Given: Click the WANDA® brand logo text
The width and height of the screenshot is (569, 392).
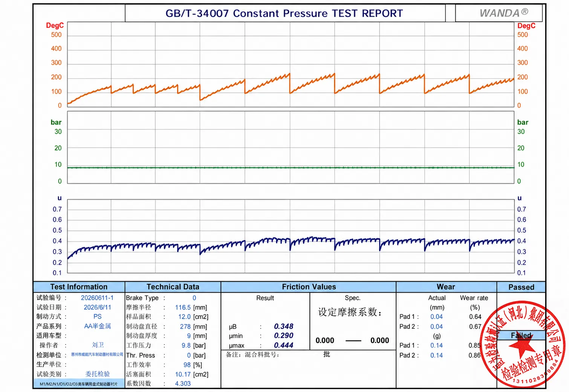Looking at the screenshot, I should pyautogui.click(x=504, y=13).
